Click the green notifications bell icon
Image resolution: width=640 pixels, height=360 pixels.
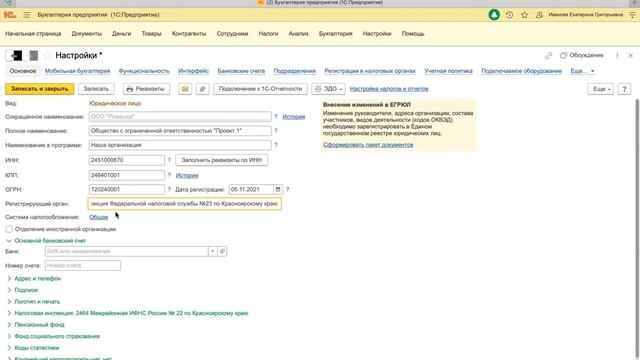(x=494, y=15)
